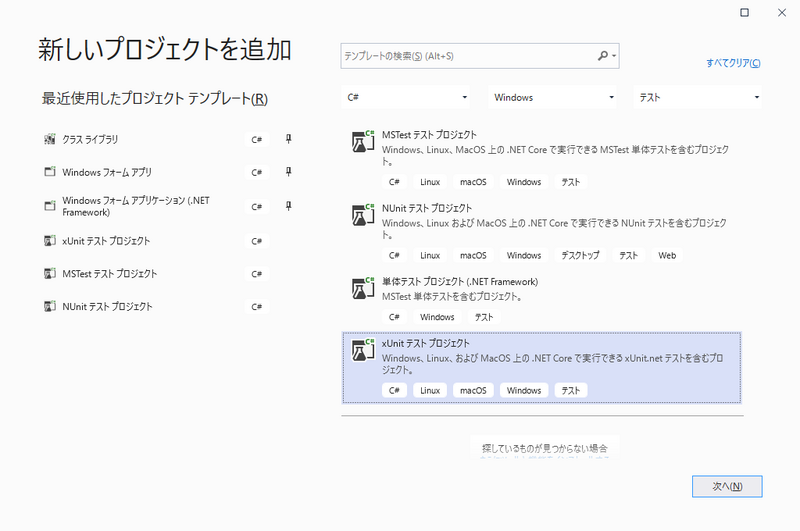800x531 pixels.
Task: Click the Web tag on NUnit template
Action: [x=667, y=255]
